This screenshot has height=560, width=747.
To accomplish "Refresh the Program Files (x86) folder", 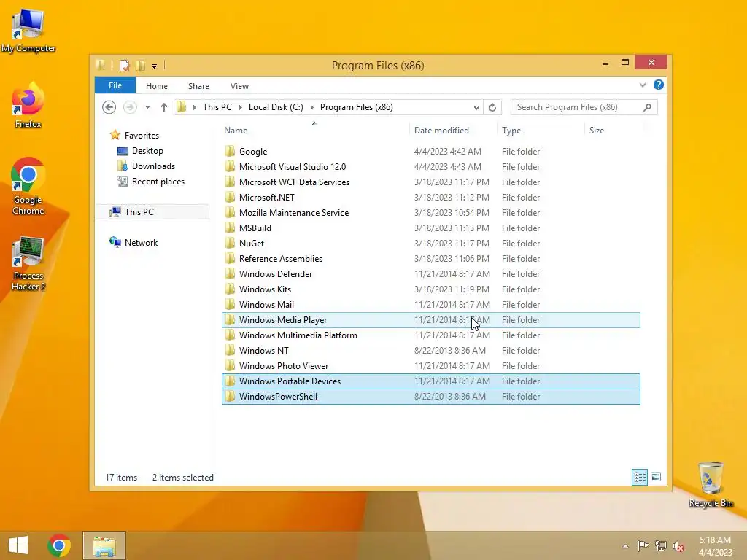I will pyautogui.click(x=492, y=108).
